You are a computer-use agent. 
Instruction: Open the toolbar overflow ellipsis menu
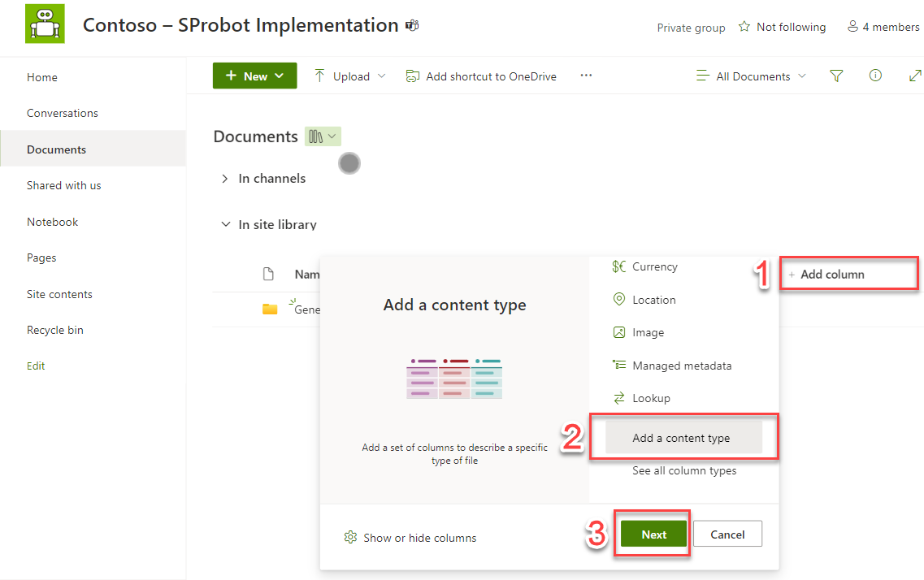(x=586, y=76)
